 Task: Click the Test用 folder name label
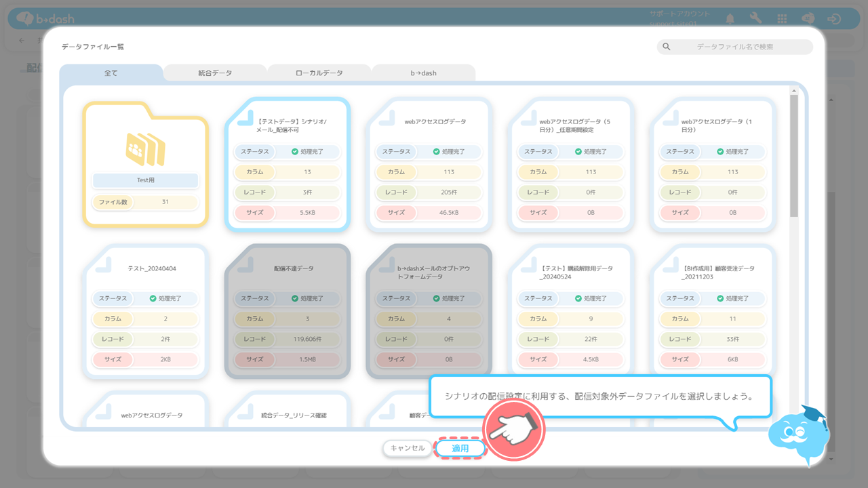click(x=145, y=180)
